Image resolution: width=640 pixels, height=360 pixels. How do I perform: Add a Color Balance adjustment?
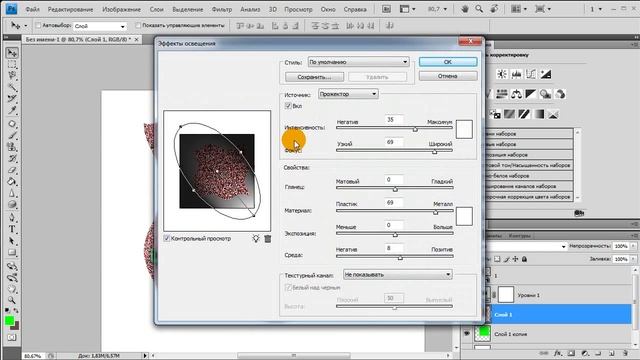pyautogui.click(x=516, y=94)
